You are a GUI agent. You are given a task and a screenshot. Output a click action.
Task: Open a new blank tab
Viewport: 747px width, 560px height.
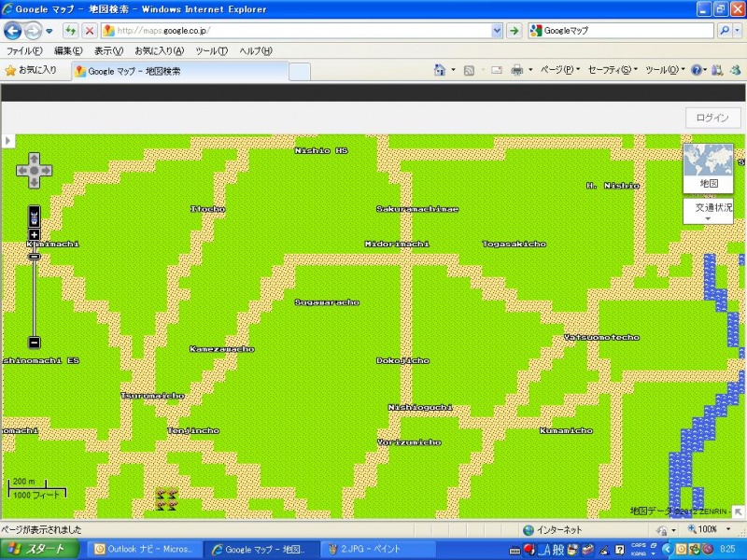(300, 72)
